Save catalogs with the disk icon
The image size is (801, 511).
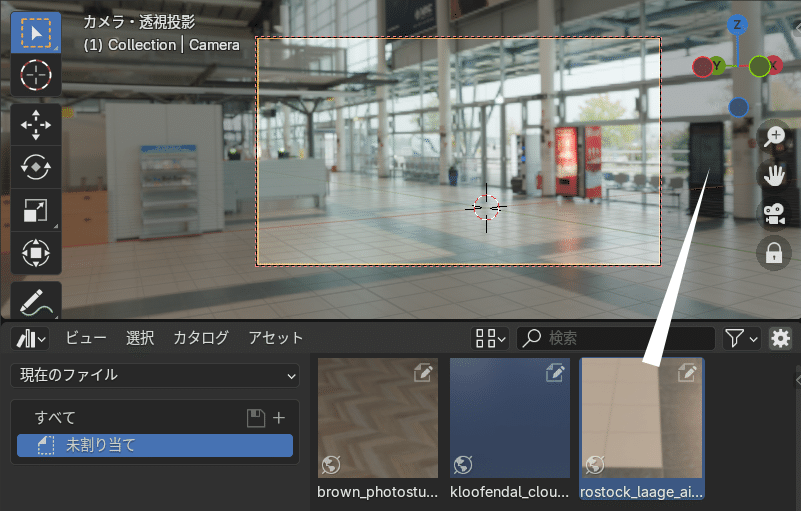point(255,418)
